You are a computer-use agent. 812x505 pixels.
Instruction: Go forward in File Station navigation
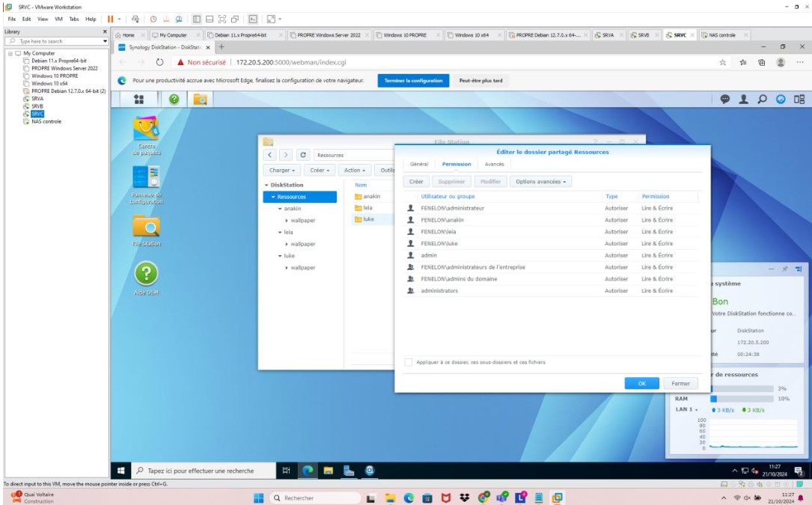286,155
